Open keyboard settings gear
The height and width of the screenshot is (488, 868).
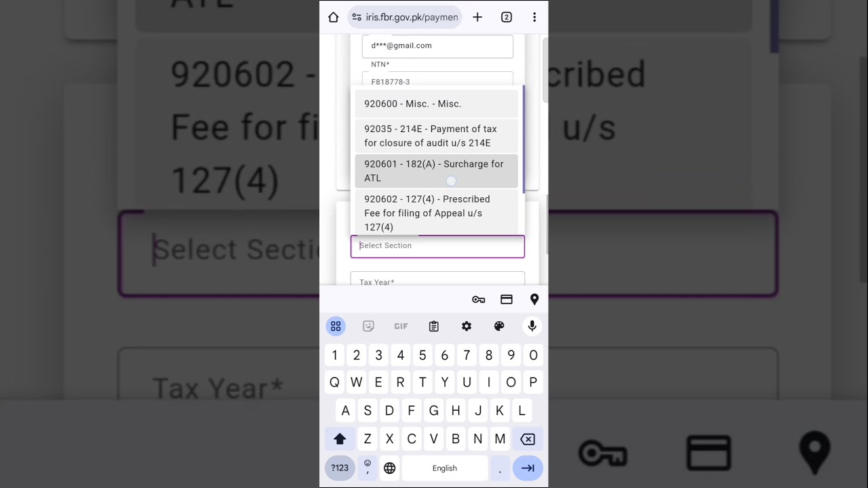point(467,327)
